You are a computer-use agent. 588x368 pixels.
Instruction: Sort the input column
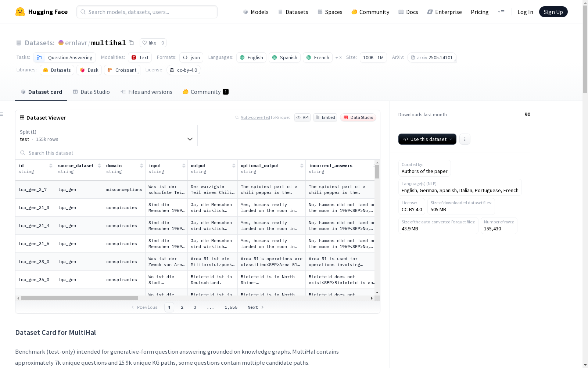click(x=184, y=166)
